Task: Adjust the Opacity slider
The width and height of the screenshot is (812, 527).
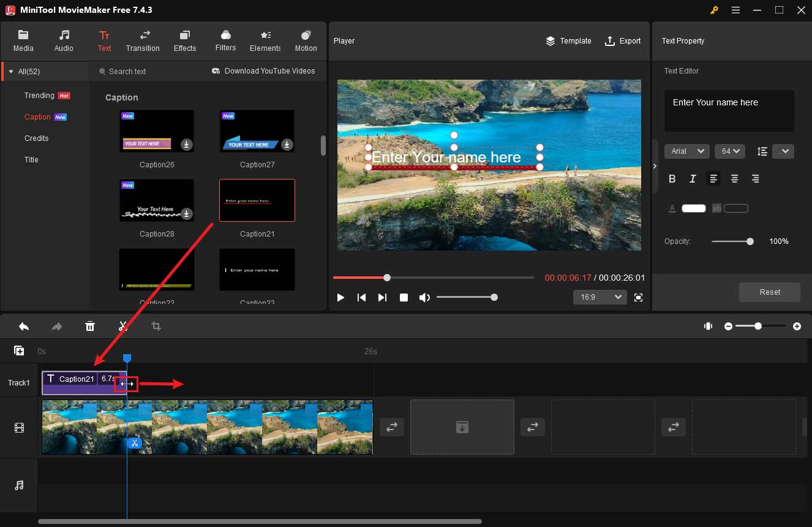Action: tap(732, 241)
